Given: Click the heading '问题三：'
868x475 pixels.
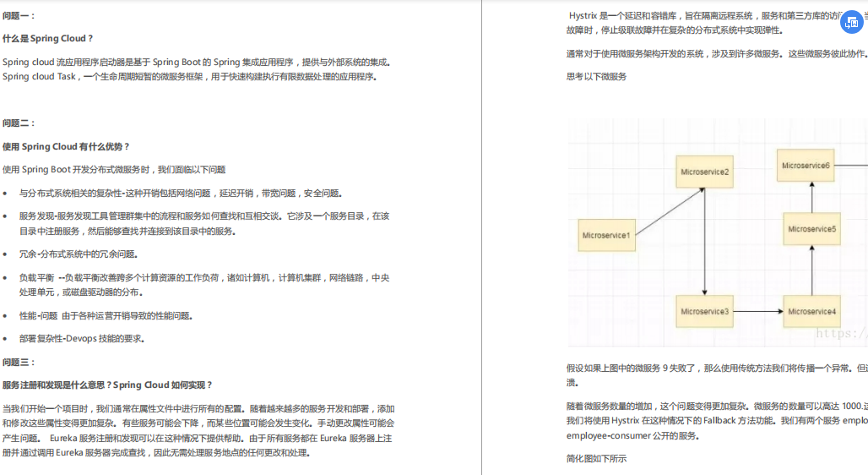Looking at the screenshot, I should click(19, 362).
